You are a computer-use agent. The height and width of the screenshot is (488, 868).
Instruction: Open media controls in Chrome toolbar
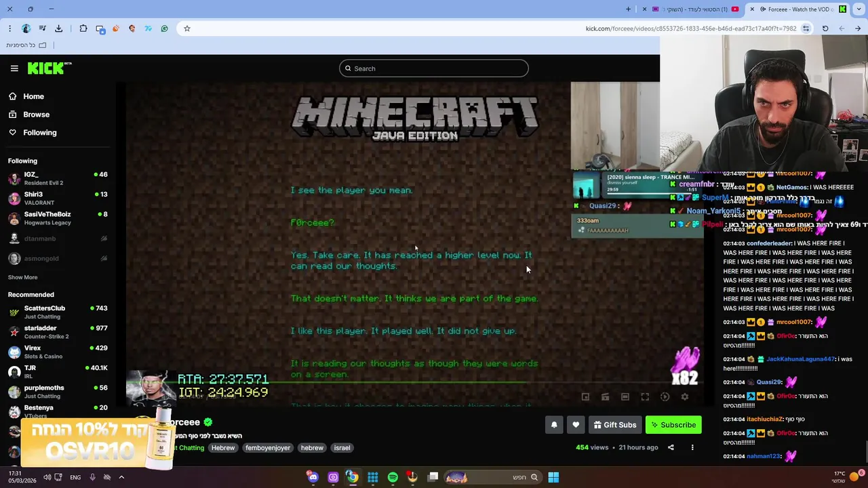pyautogui.click(x=42, y=28)
